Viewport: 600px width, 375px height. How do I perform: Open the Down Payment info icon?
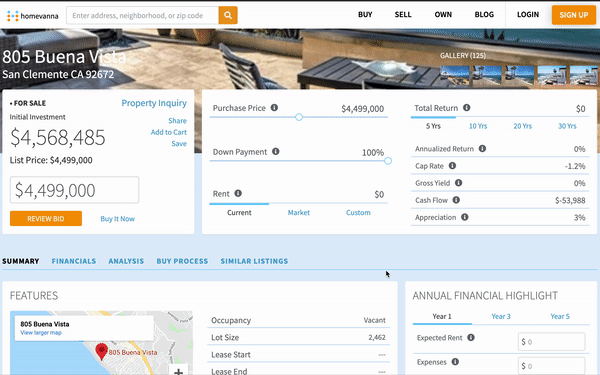276,152
